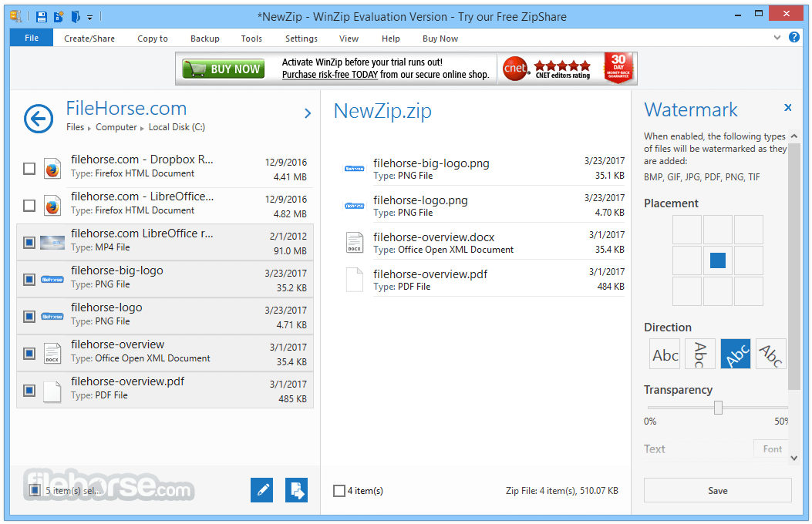Expand the Files pane chevron arrow
The width and height of the screenshot is (812, 524).
click(308, 113)
